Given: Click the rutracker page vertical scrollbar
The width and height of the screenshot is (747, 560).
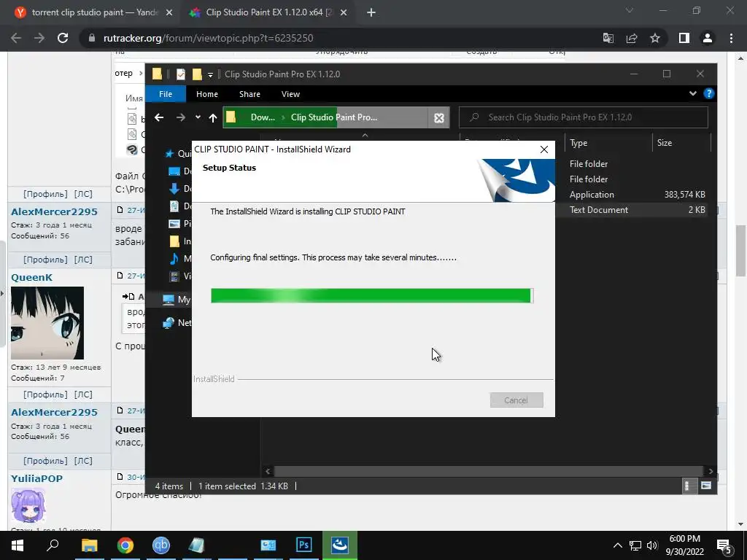Looking at the screenshot, I should [x=740, y=250].
